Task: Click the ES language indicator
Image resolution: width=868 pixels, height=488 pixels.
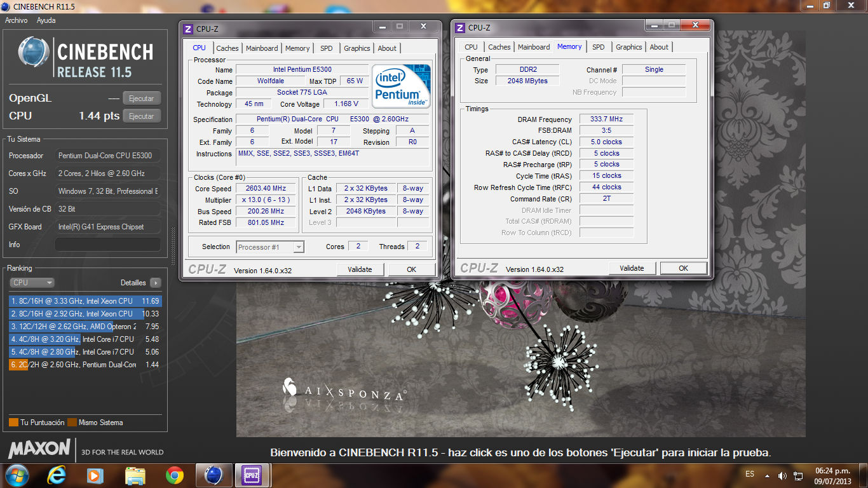Action: 750,475
